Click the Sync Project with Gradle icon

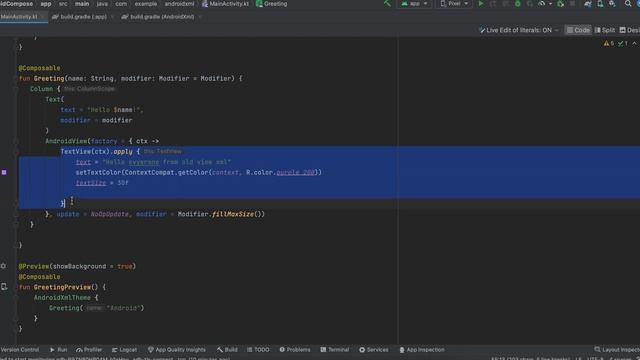tap(587, 4)
